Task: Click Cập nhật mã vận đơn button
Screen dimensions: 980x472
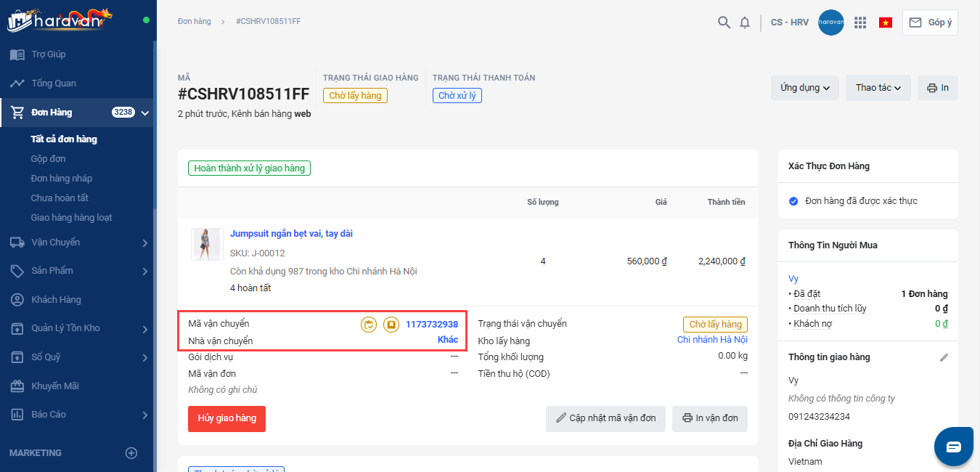Action: pyautogui.click(x=605, y=418)
